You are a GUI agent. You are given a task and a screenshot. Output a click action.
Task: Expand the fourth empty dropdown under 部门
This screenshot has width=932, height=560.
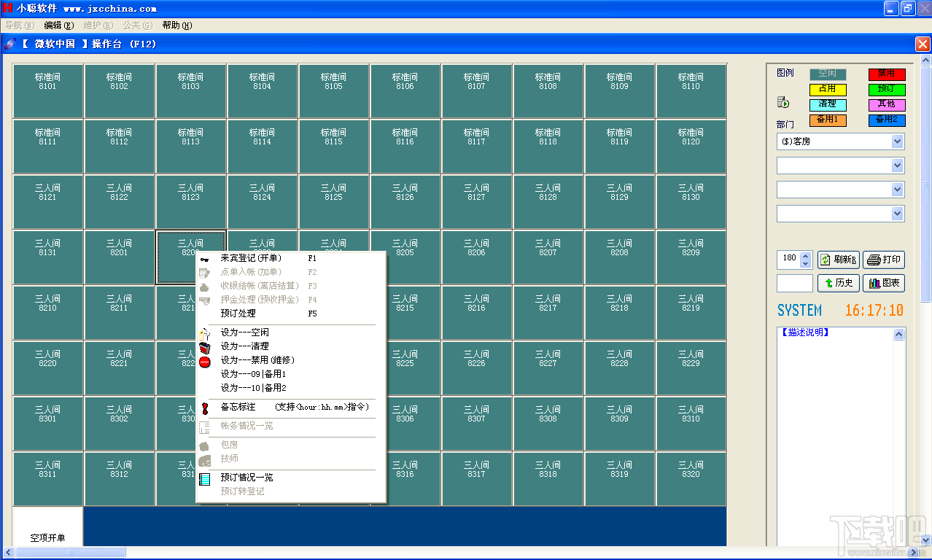898,214
